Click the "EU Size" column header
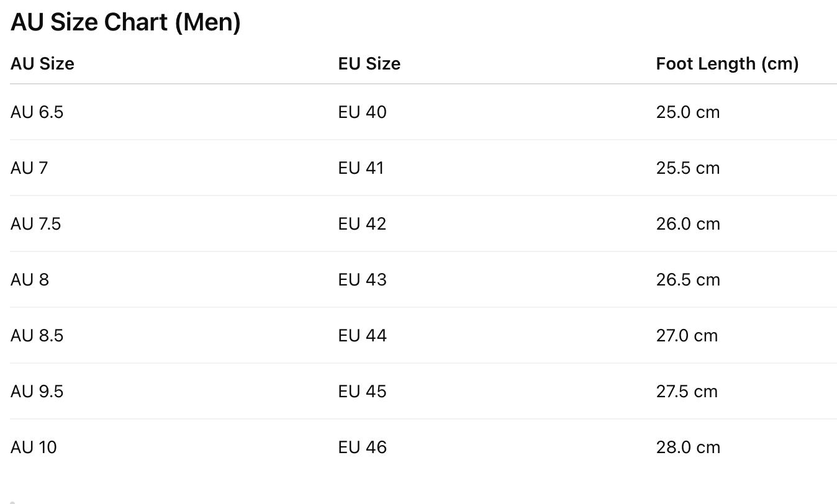837x504 pixels. click(369, 64)
